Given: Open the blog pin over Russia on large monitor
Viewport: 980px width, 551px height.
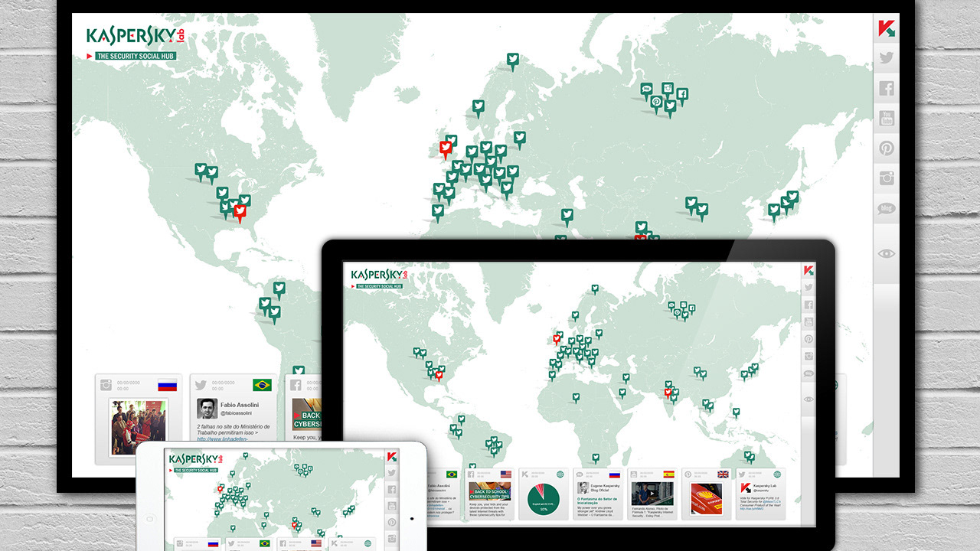Looking at the screenshot, I should [x=646, y=91].
